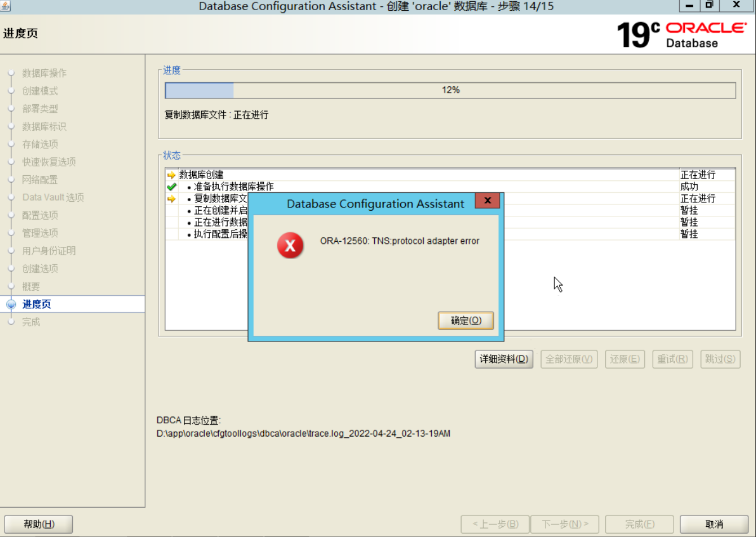Close the main DBCA wizard window
This screenshot has width=756, height=537.
[736, 5]
